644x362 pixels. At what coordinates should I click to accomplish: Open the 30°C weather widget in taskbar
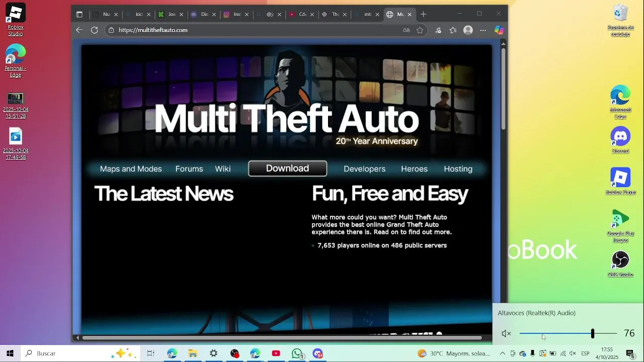point(453,353)
